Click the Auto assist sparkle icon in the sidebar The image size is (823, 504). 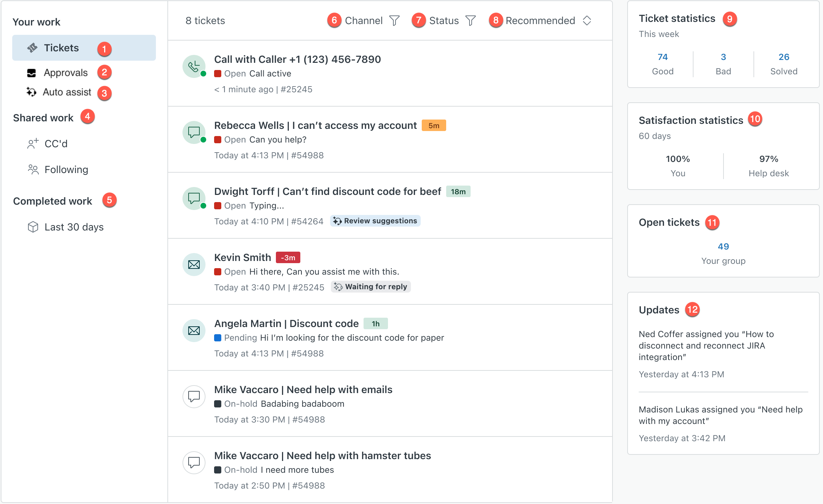(x=32, y=92)
